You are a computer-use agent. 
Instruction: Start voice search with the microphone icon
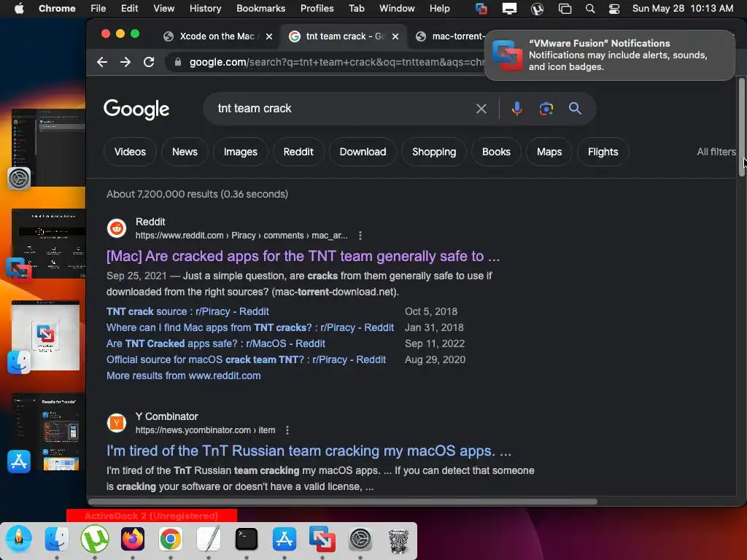click(x=517, y=109)
